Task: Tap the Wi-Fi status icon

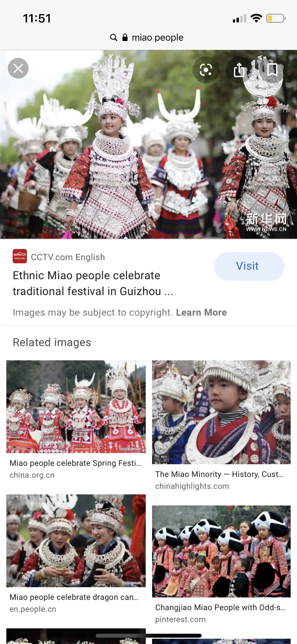Action: tap(256, 18)
